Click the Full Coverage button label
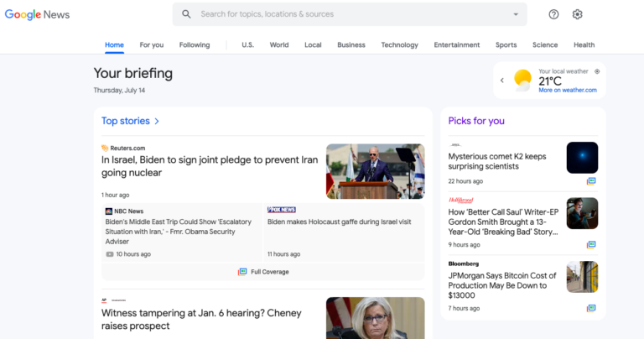Viewport: 644px width, 339px height. click(x=270, y=272)
